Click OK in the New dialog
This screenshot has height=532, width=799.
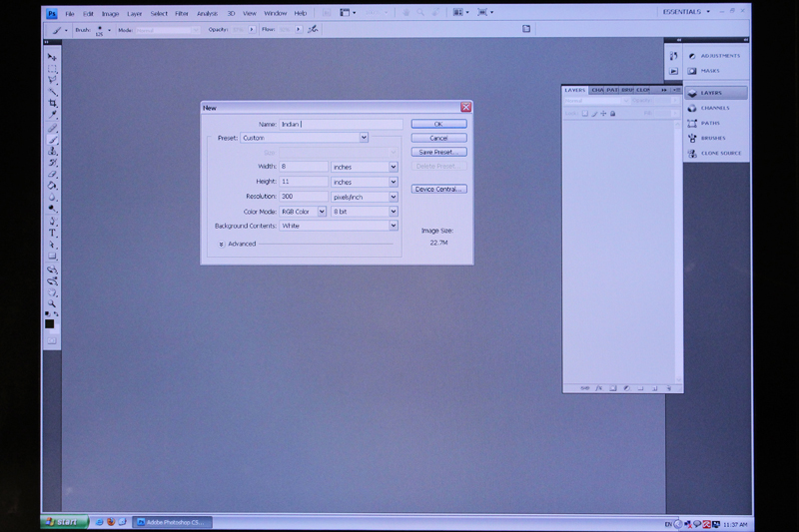438,124
